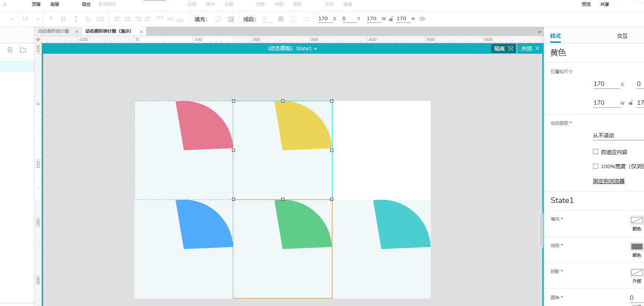Close the 动态扇形统计图 tab

tap(77, 32)
